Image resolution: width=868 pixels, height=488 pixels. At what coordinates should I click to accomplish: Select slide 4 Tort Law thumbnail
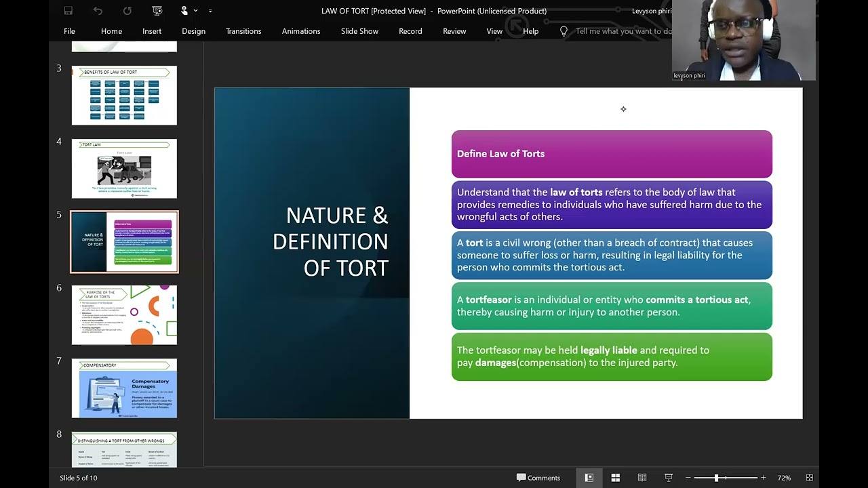pyautogui.click(x=124, y=169)
